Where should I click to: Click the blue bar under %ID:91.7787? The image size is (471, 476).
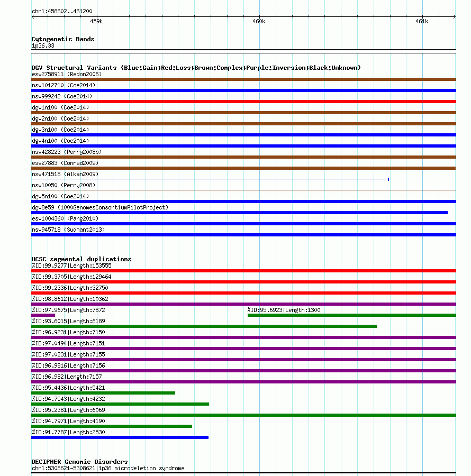[120, 437]
